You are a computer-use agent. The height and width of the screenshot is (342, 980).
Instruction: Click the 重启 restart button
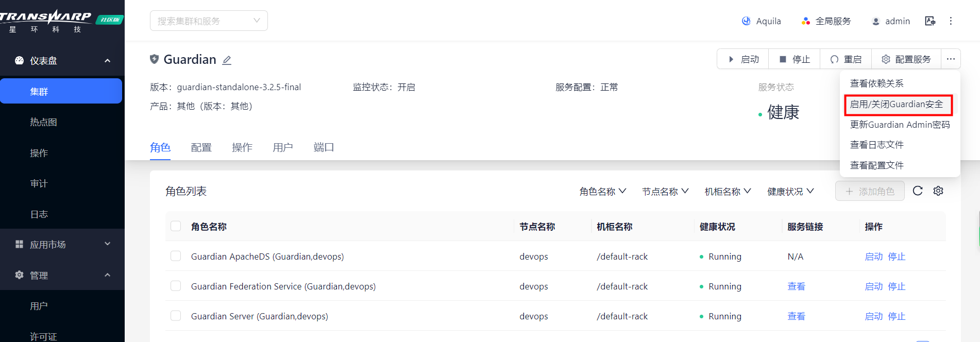click(846, 59)
